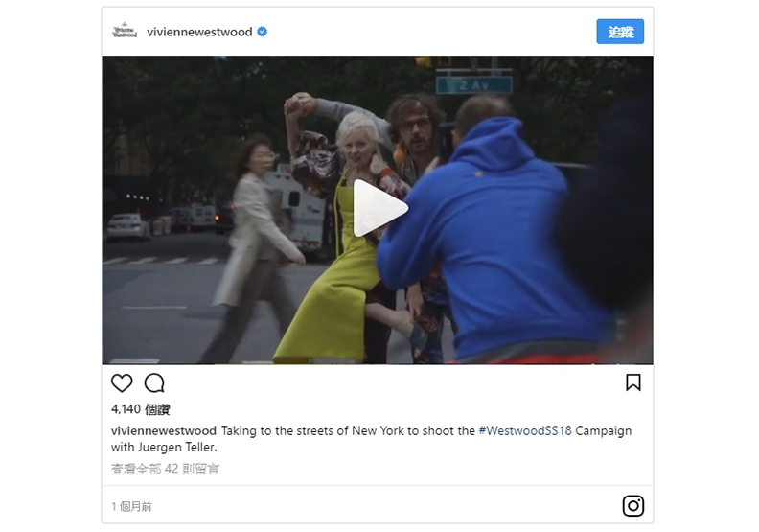The image size is (759, 532).
Task: View all 42 comments link
Action: click(165, 469)
